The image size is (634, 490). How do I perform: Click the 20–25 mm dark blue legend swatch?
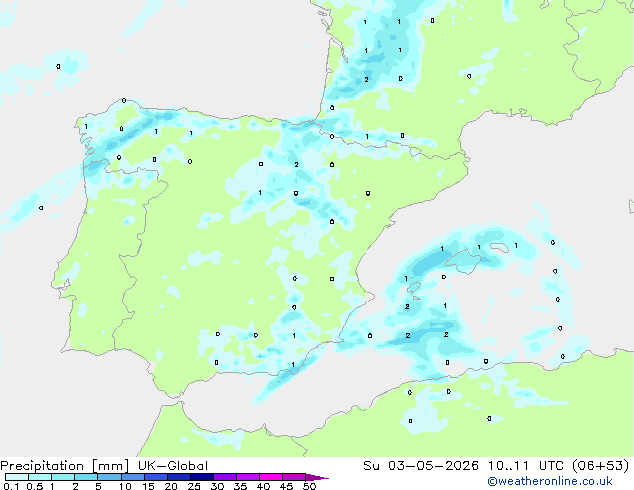click(x=178, y=477)
